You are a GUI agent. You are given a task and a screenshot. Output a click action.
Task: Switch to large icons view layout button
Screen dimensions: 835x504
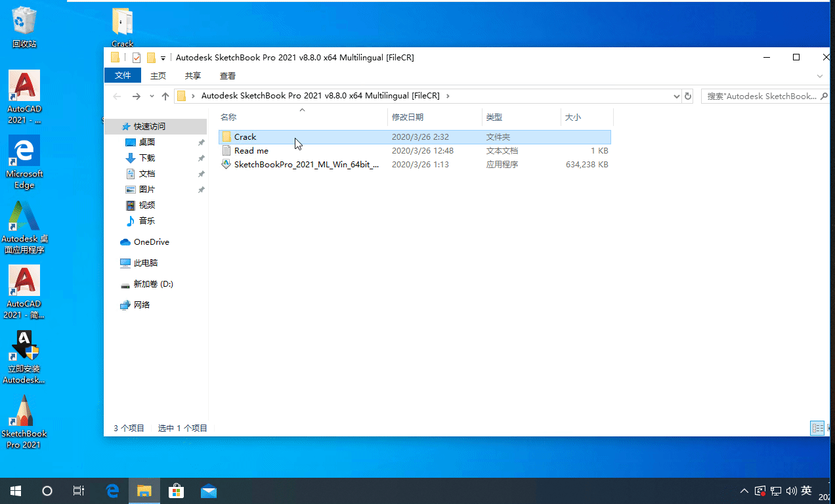[x=829, y=429]
